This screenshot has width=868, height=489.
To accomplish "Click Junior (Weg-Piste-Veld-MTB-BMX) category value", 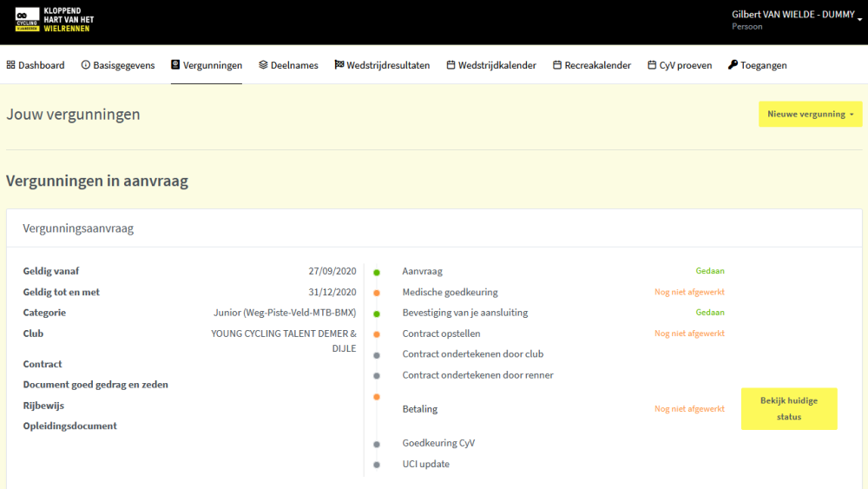I will point(285,313).
